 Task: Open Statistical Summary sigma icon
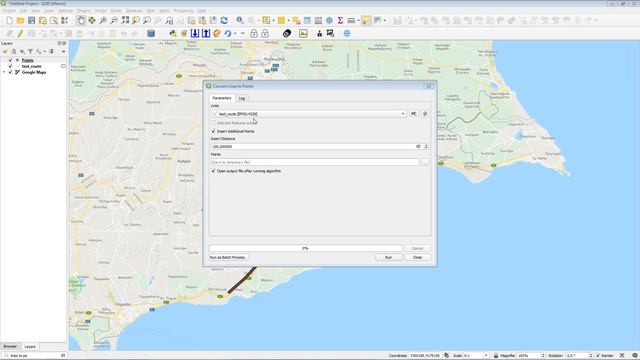pyautogui.click(x=340, y=20)
